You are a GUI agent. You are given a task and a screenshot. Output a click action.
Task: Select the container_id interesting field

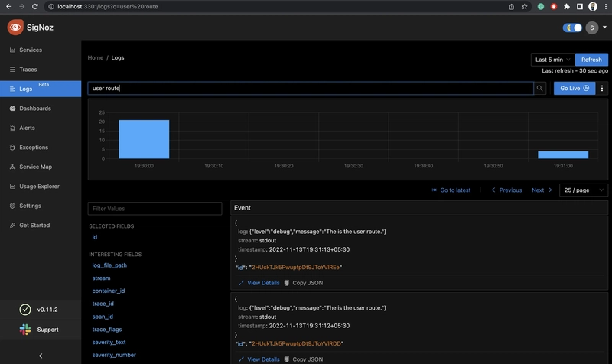109,291
